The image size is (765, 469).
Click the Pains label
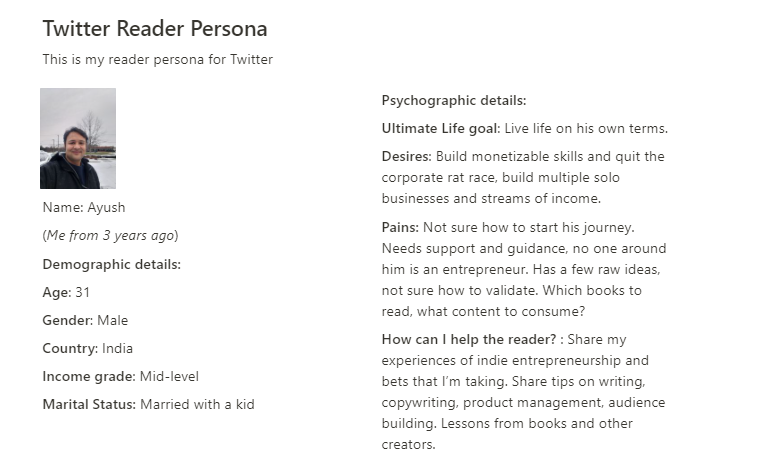400,227
